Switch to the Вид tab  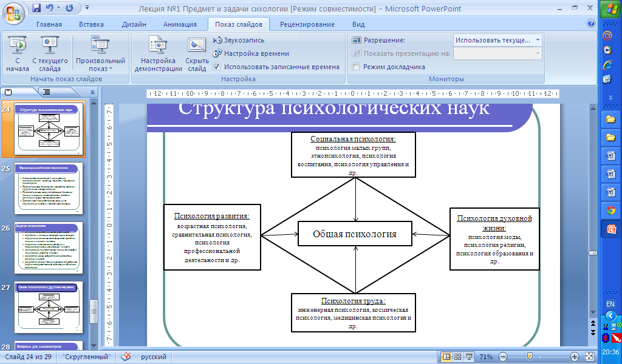point(358,24)
